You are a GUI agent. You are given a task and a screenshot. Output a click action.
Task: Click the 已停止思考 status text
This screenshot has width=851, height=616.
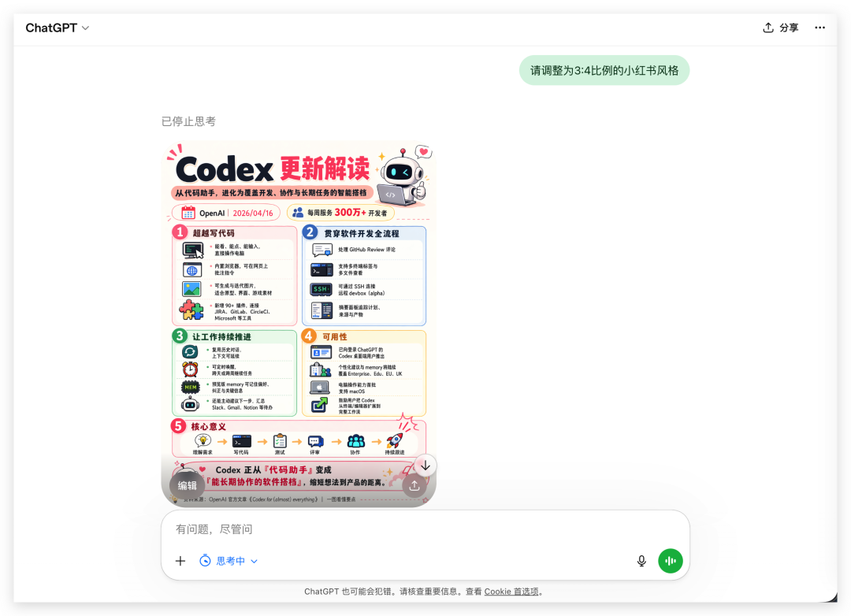click(188, 121)
